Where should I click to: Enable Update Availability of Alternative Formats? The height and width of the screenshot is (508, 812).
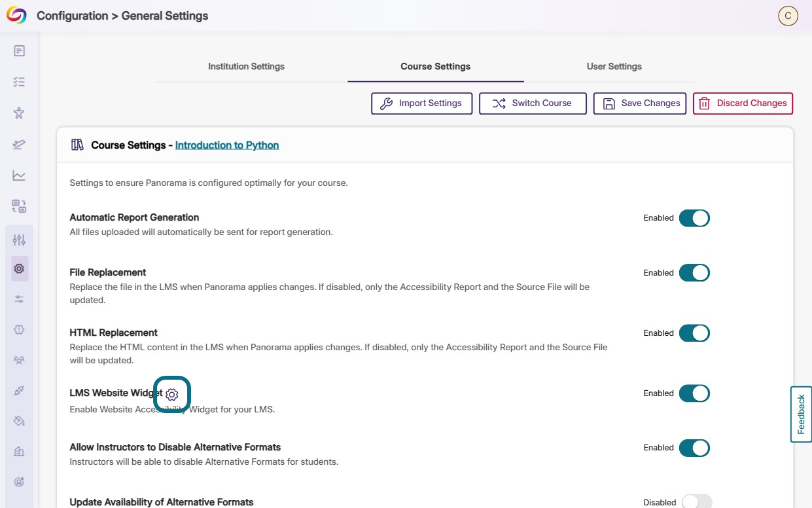click(697, 502)
